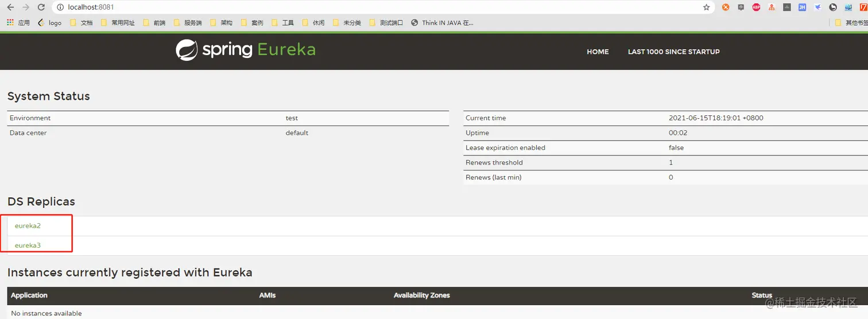The image size is (868, 319).
Task: Click the DS Replicas heading
Action: click(x=41, y=202)
